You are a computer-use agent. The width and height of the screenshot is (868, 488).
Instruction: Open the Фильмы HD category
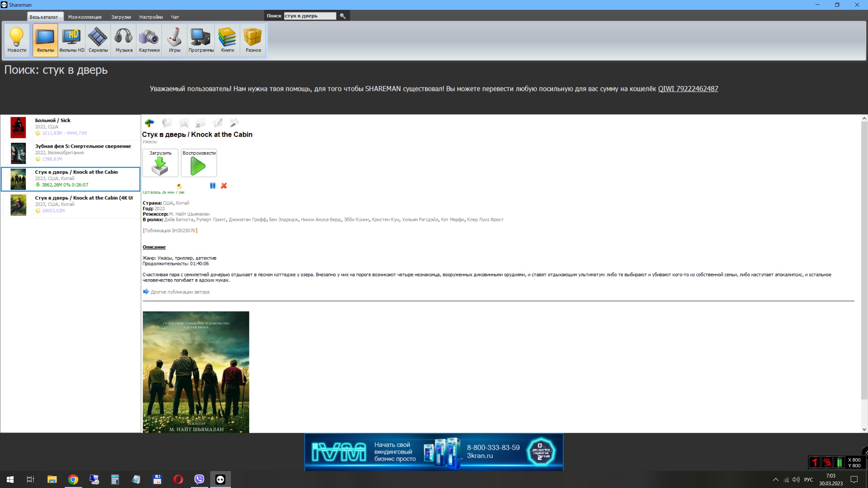(72, 40)
